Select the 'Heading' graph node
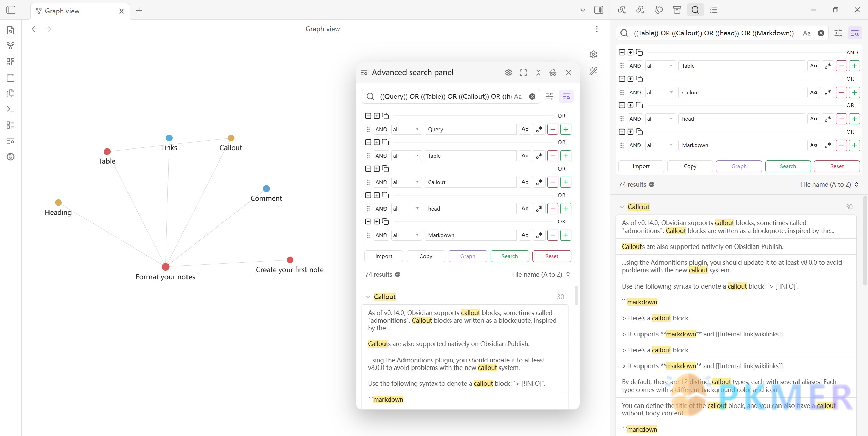 [x=58, y=202]
